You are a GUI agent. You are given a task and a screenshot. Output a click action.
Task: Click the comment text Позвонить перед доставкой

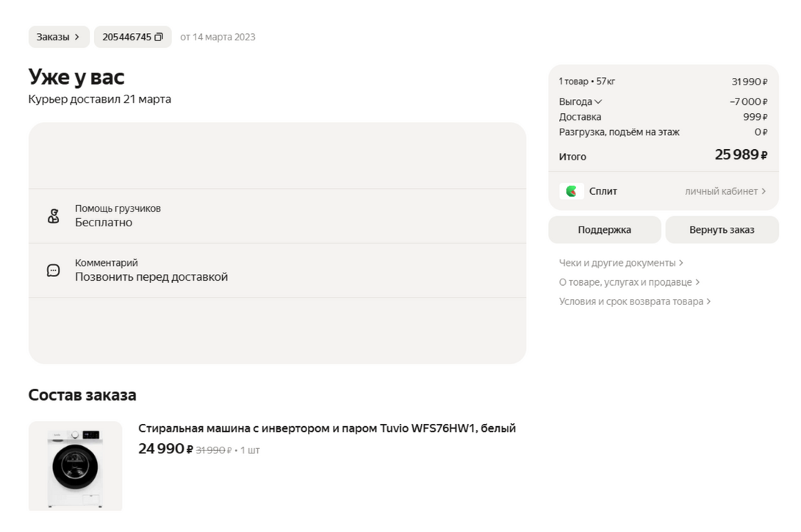[151, 277]
